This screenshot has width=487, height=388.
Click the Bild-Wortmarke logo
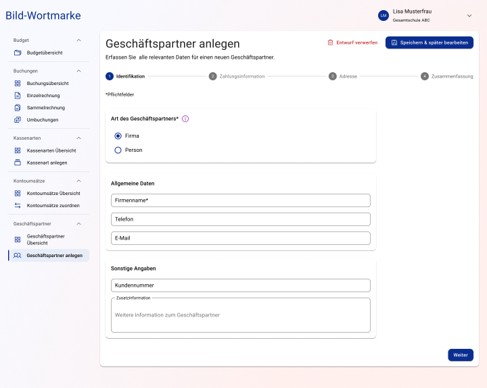[43, 15]
